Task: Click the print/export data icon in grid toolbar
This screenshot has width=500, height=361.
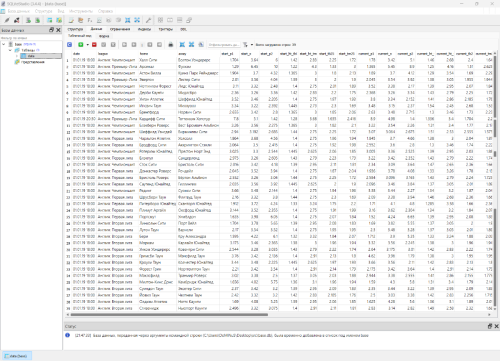Action: 171,44
